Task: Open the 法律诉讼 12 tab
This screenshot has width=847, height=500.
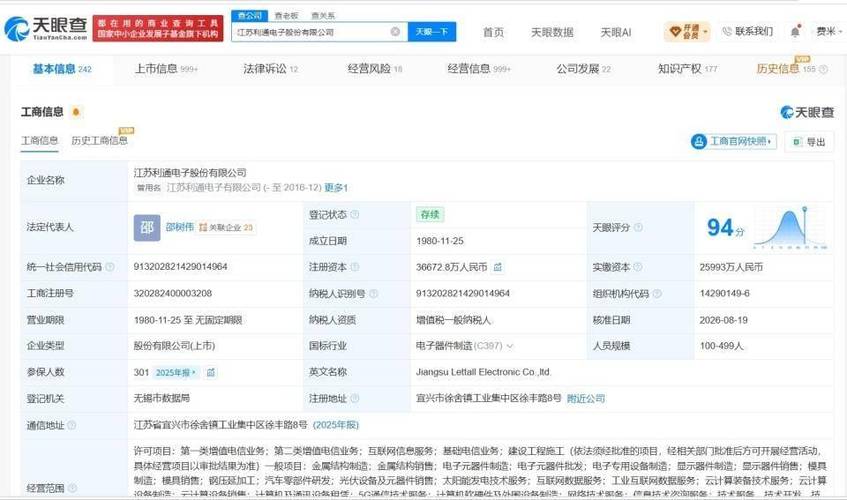Action: pyautogui.click(x=271, y=69)
